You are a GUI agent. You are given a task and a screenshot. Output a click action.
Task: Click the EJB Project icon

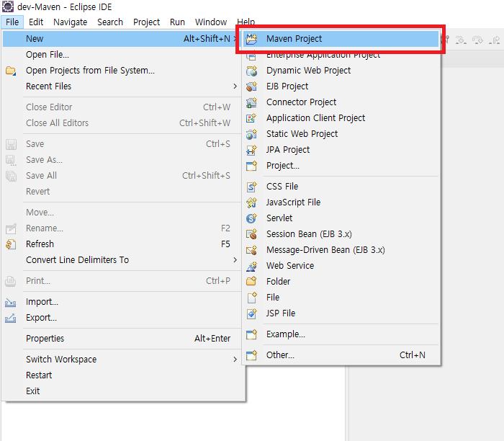251,86
